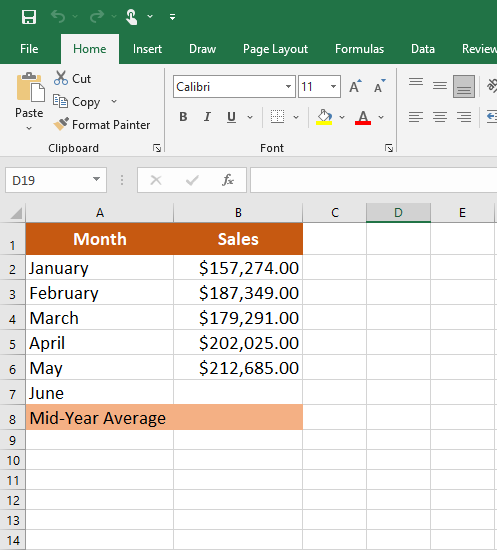Click the Increase Font Size icon
Image resolution: width=497 pixels, height=550 pixels.
[355, 86]
